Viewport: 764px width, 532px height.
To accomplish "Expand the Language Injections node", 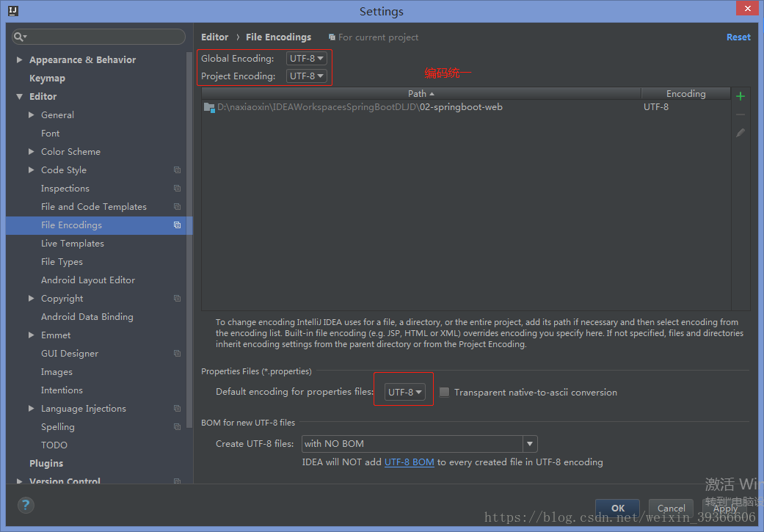I will (31, 408).
